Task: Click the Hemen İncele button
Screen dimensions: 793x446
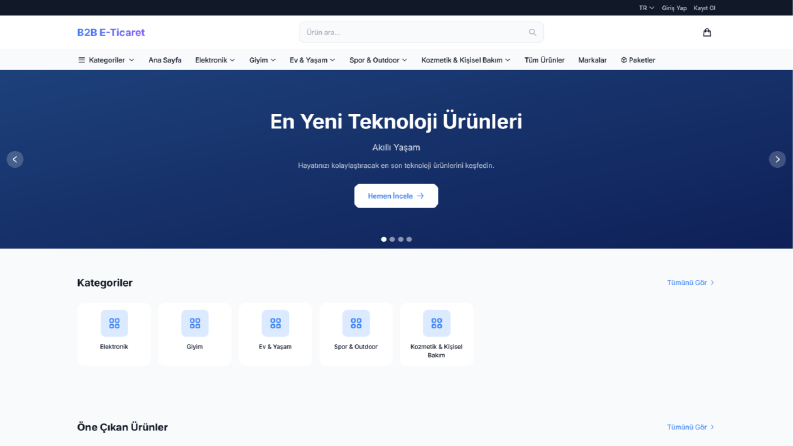Action: (396, 196)
